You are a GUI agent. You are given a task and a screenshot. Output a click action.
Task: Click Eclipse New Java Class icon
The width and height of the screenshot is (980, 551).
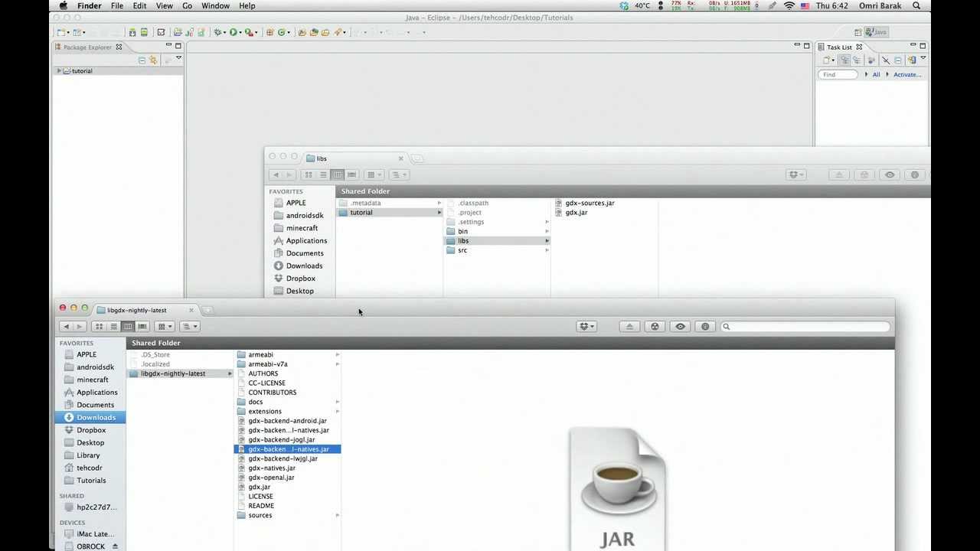(282, 32)
